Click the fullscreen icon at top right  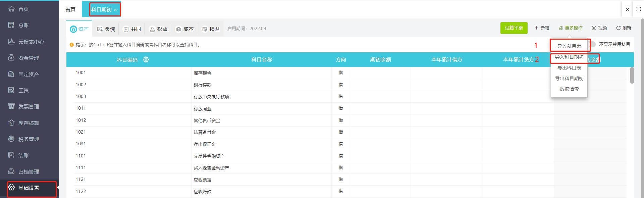[x=638, y=9]
